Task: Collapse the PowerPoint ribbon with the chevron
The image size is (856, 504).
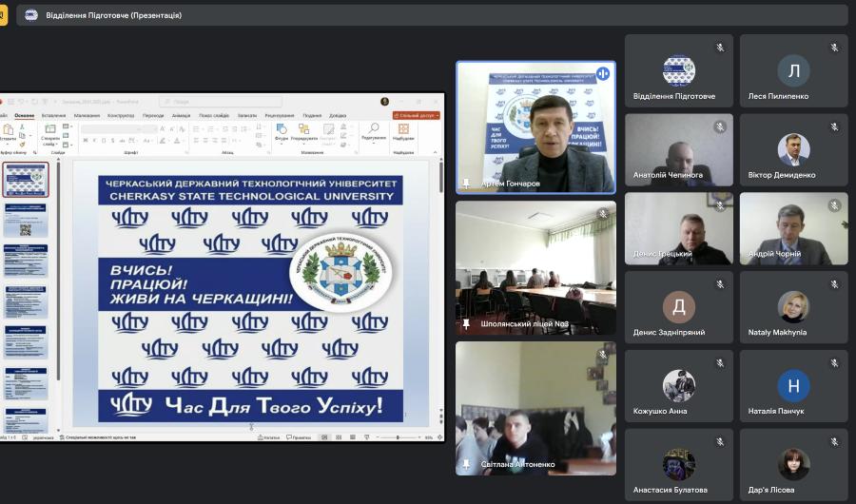Action: coord(435,152)
